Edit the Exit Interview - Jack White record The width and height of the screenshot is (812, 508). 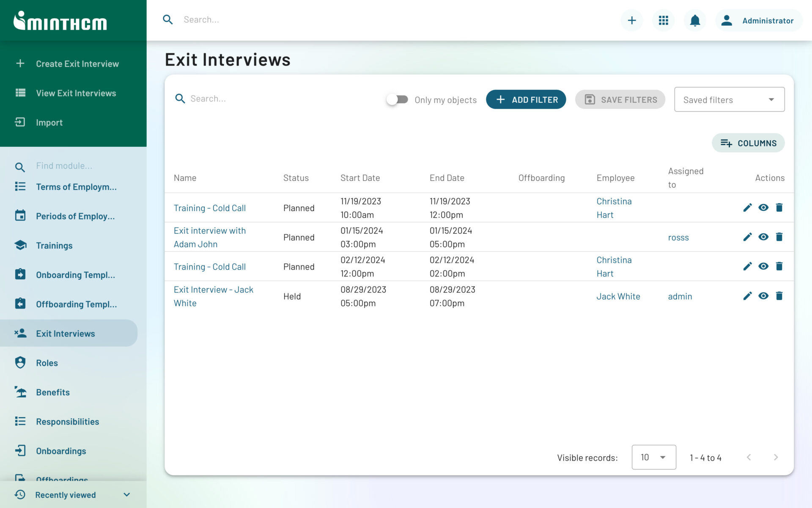748,296
